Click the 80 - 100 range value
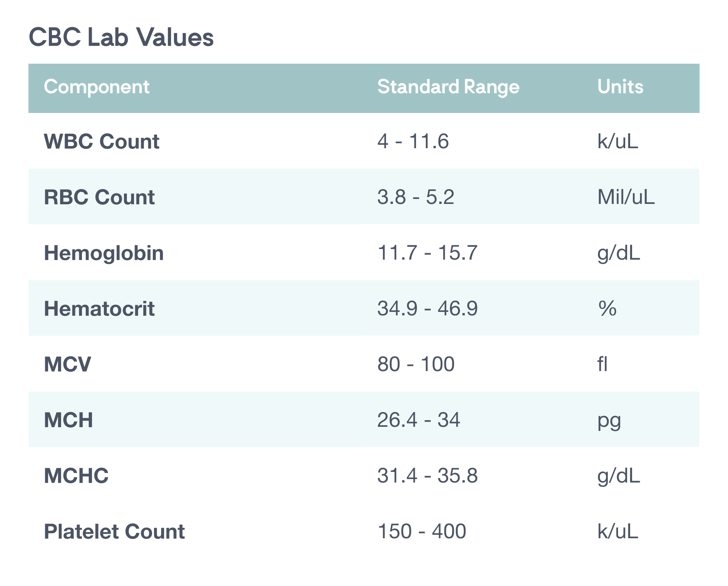 416,364
